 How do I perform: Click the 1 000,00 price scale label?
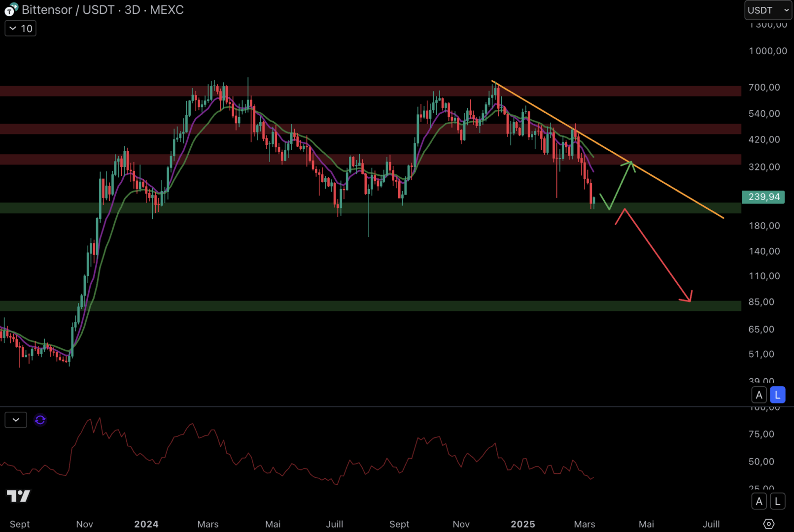coord(768,51)
